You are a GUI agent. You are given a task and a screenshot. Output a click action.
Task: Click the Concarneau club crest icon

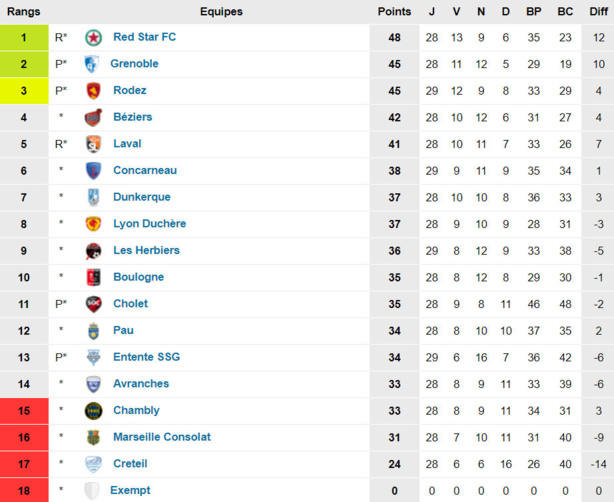coord(93,171)
